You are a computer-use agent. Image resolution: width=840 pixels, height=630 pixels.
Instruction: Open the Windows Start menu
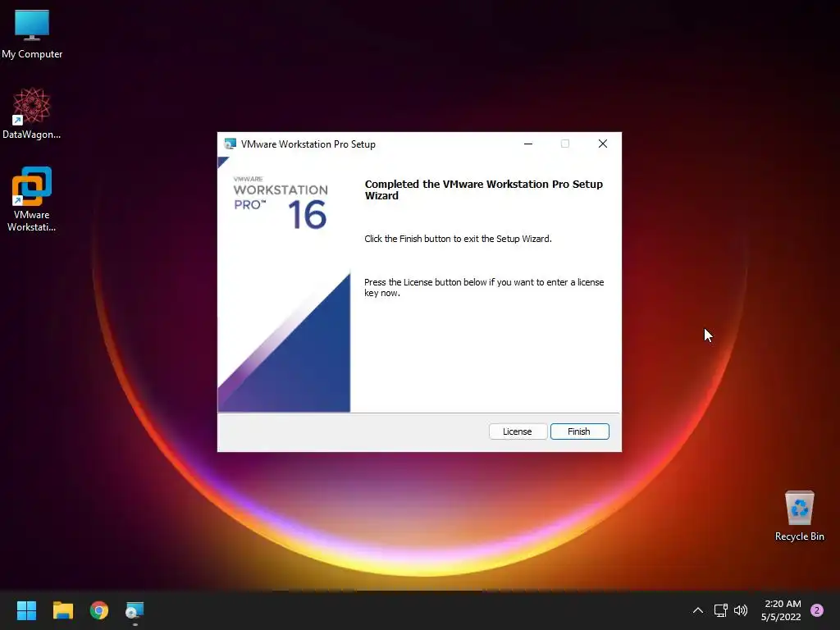click(x=26, y=610)
